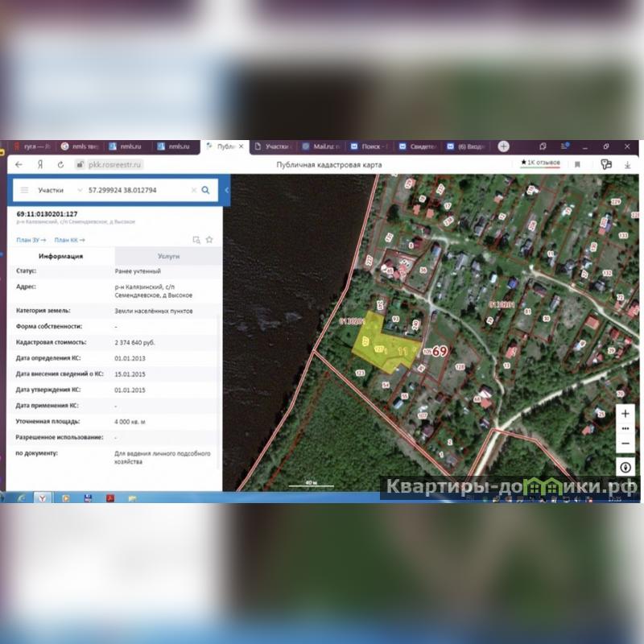Switch to the Услуги tab
The height and width of the screenshot is (644, 644).
(x=168, y=256)
